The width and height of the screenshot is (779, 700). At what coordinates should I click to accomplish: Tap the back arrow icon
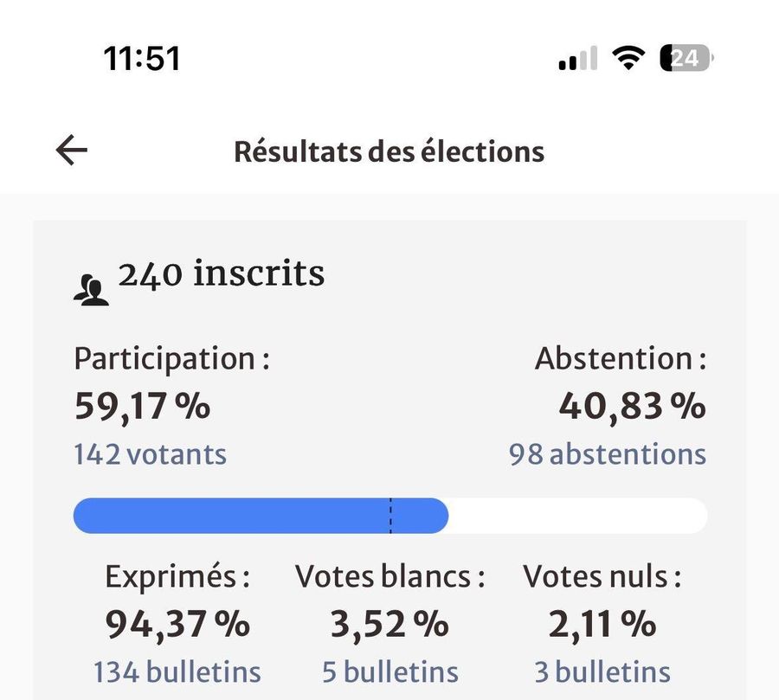click(72, 151)
